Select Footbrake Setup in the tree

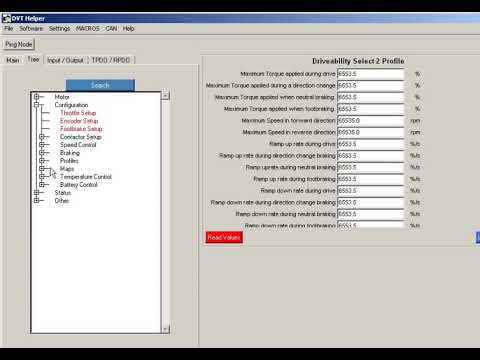click(81, 129)
